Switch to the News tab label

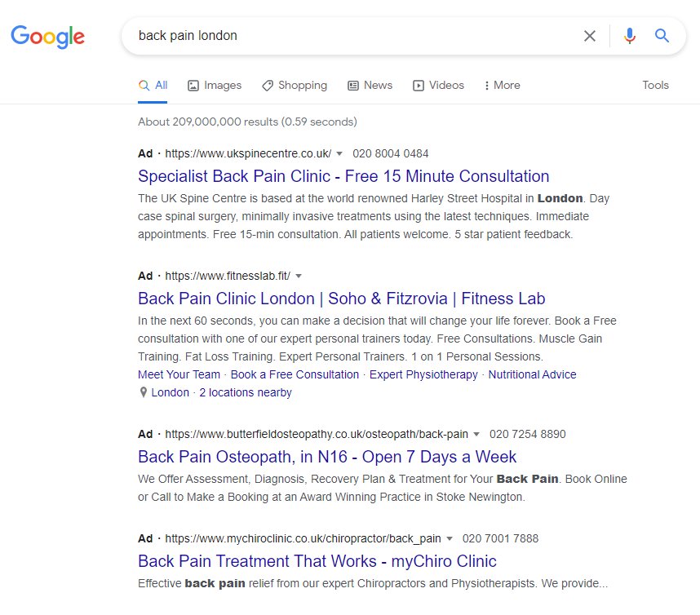point(378,85)
